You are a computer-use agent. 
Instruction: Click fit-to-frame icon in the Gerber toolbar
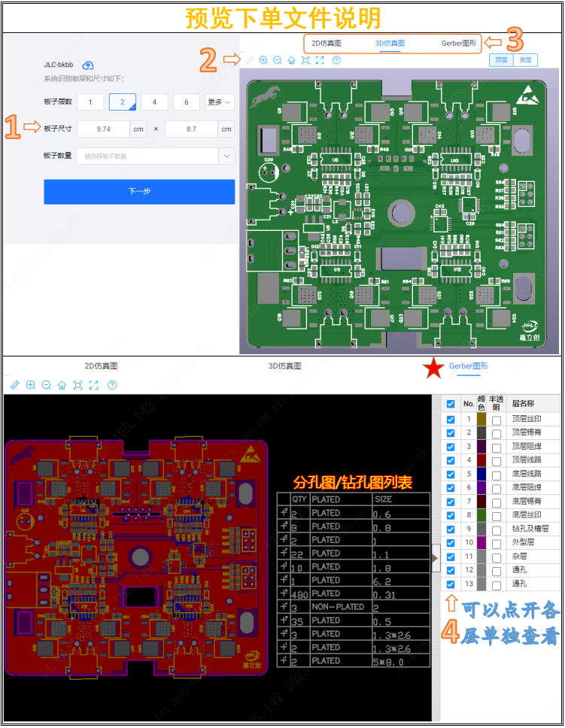(77, 385)
